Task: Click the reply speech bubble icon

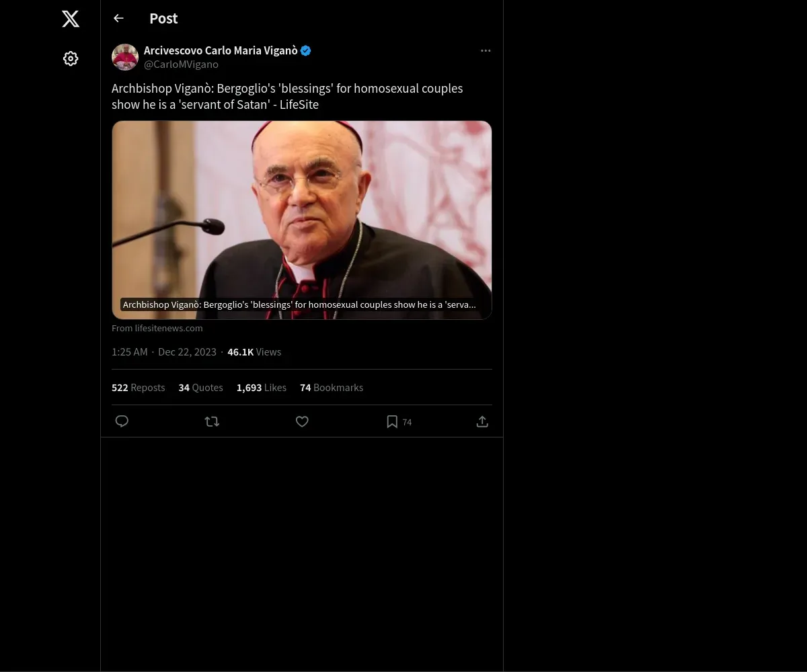Action: (122, 421)
